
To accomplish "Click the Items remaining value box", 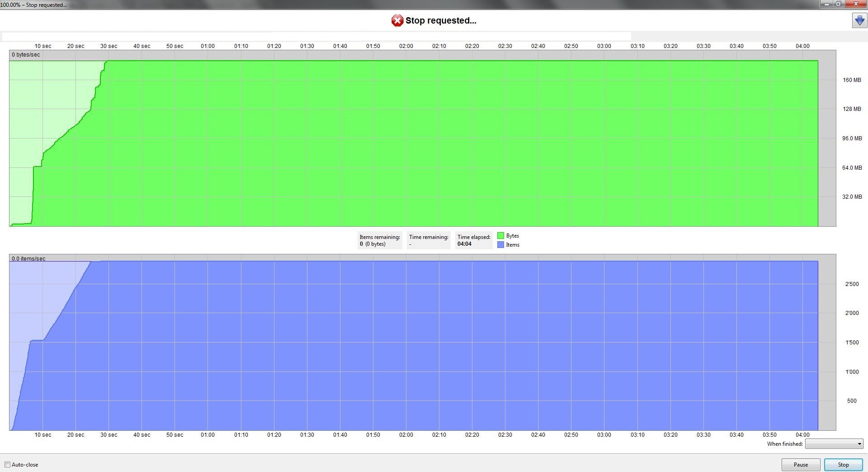I will click(380, 240).
